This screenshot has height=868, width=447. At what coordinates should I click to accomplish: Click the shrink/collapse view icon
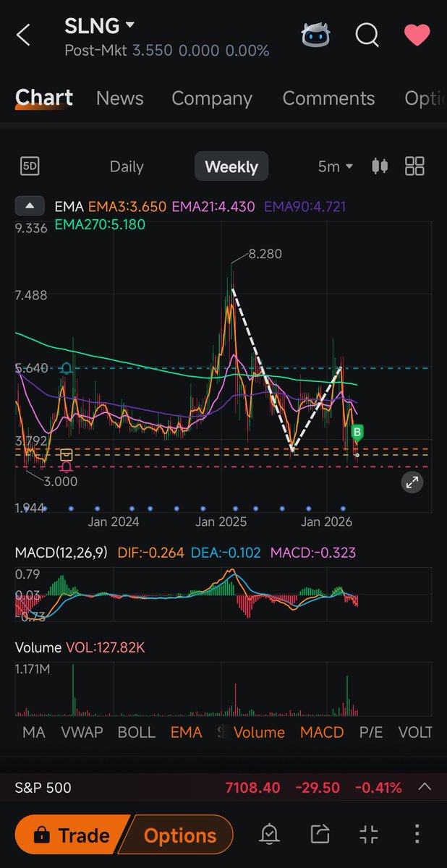(x=369, y=835)
